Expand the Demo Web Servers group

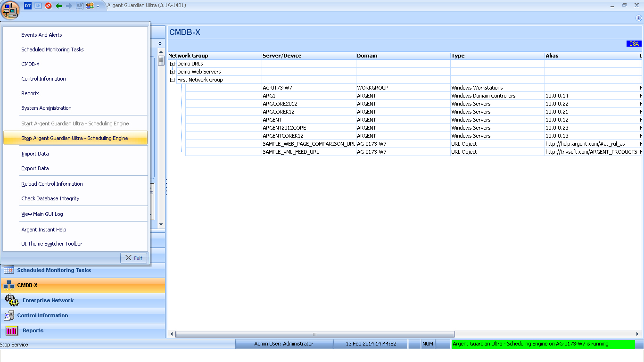click(173, 72)
